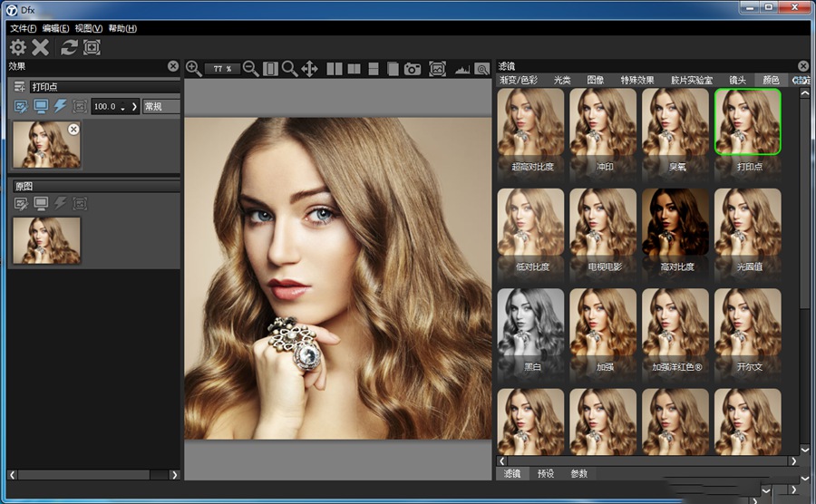Show the histogram icon in viewer toolbar
Screen dimensions: 816x504
[461, 69]
